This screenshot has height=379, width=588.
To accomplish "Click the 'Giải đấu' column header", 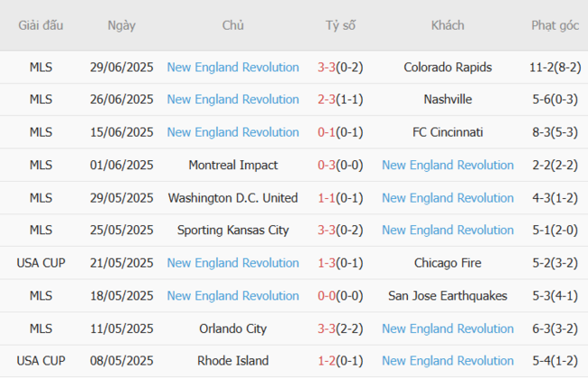I will (41, 25).
